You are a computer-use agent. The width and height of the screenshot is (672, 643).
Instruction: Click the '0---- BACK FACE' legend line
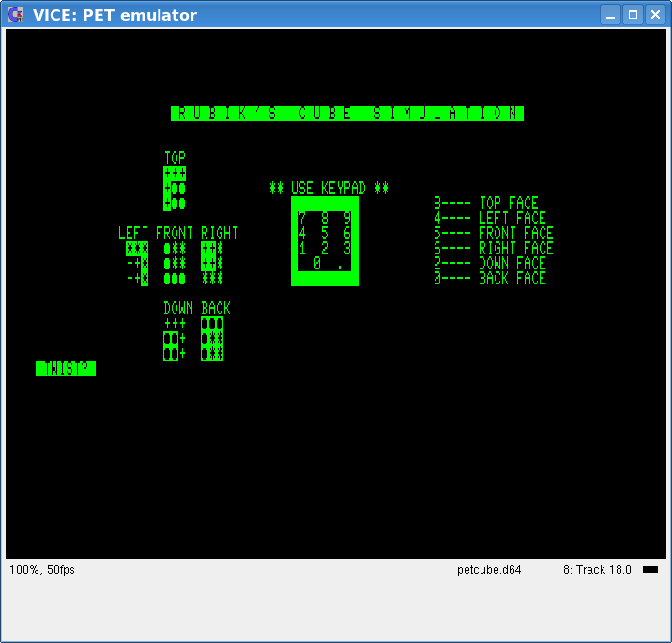[490, 278]
